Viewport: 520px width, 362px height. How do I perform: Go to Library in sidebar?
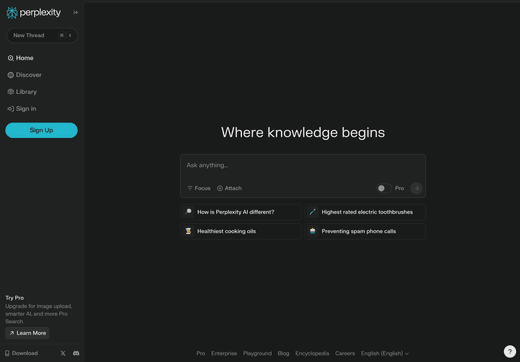(22, 92)
